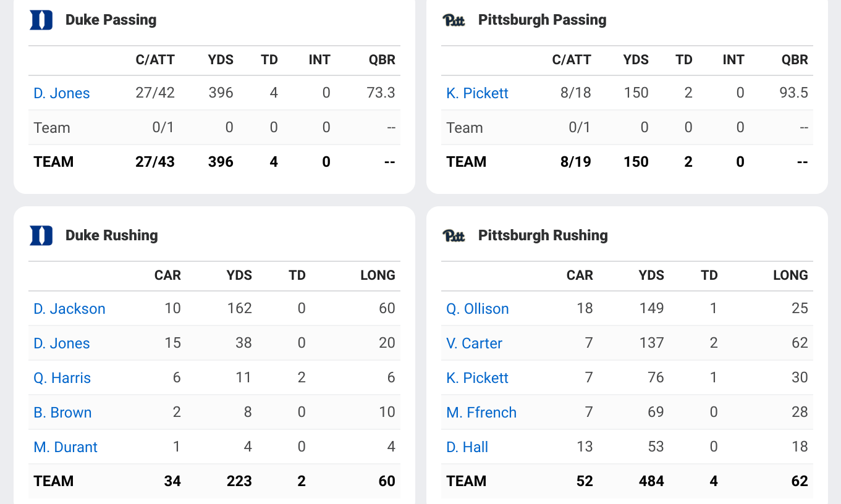This screenshot has height=504, width=841.
Task: Click the Pittsburgh Rushing section title
Action: point(543,235)
